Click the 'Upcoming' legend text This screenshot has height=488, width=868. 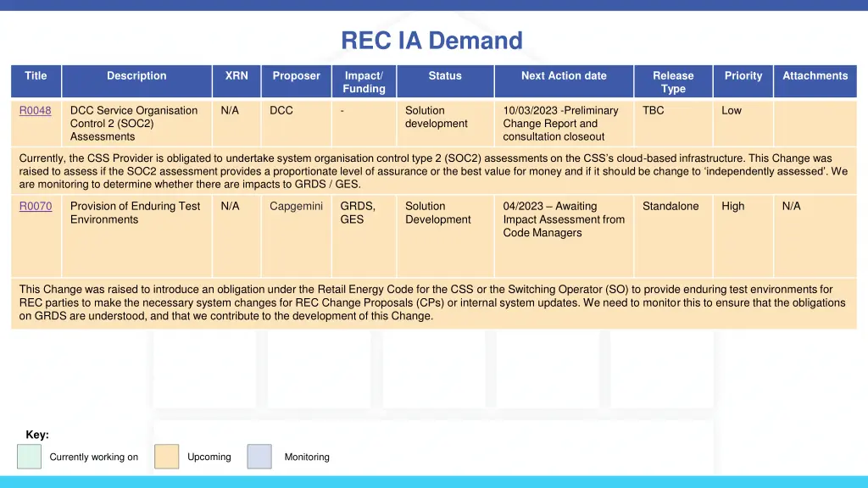[209, 457]
